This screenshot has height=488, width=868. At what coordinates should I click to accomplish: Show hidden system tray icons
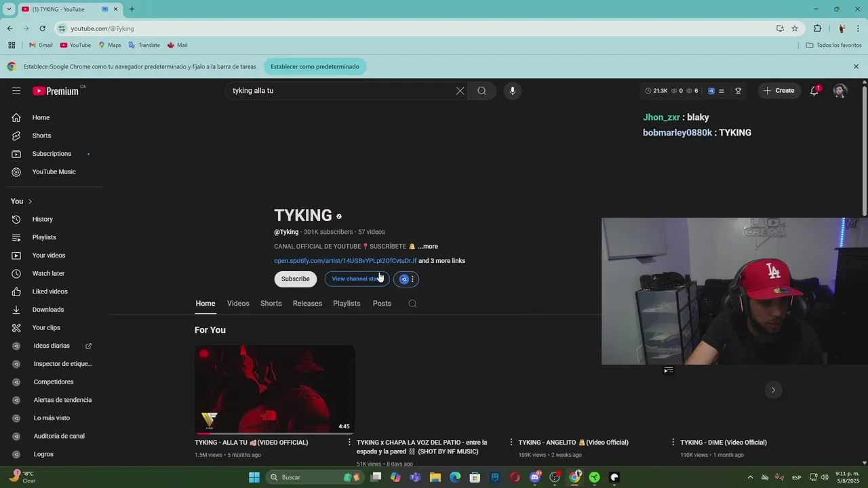click(750, 477)
